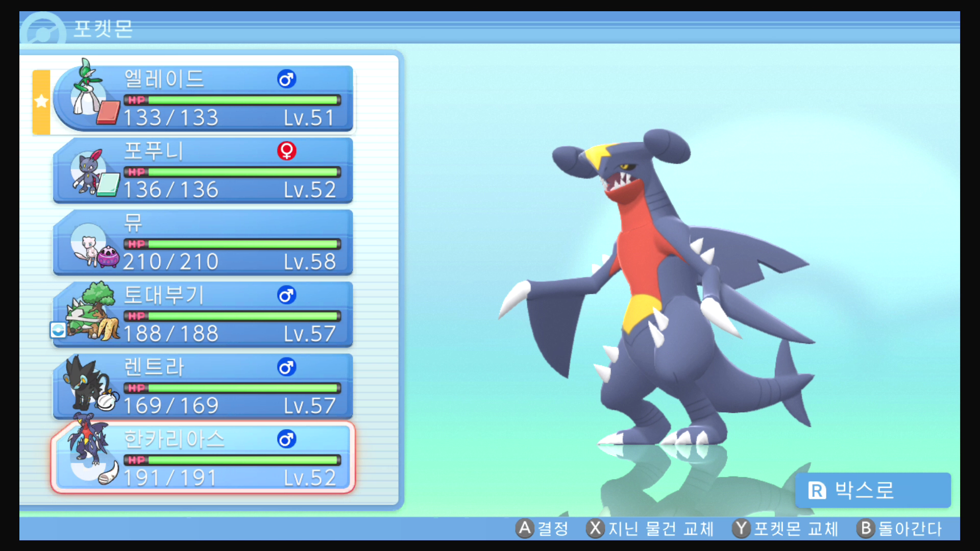The width and height of the screenshot is (980, 551).
Task: Click the Y 포켓몬 교체 prompt
Action: (786, 529)
